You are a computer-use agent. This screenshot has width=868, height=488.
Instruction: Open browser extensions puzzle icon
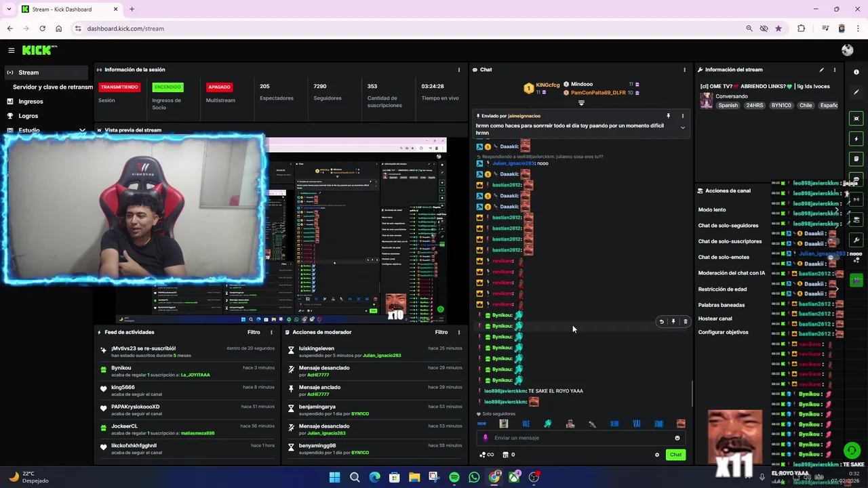[x=802, y=28]
